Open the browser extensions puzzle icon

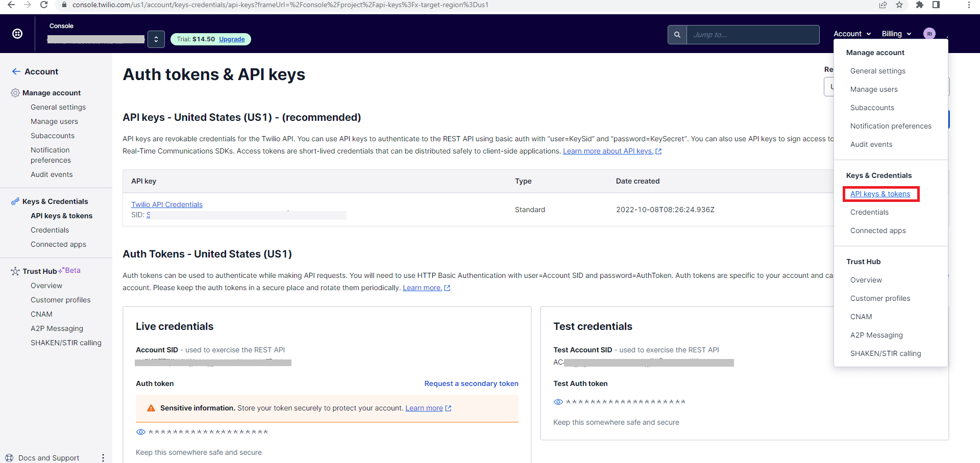tap(920, 5)
